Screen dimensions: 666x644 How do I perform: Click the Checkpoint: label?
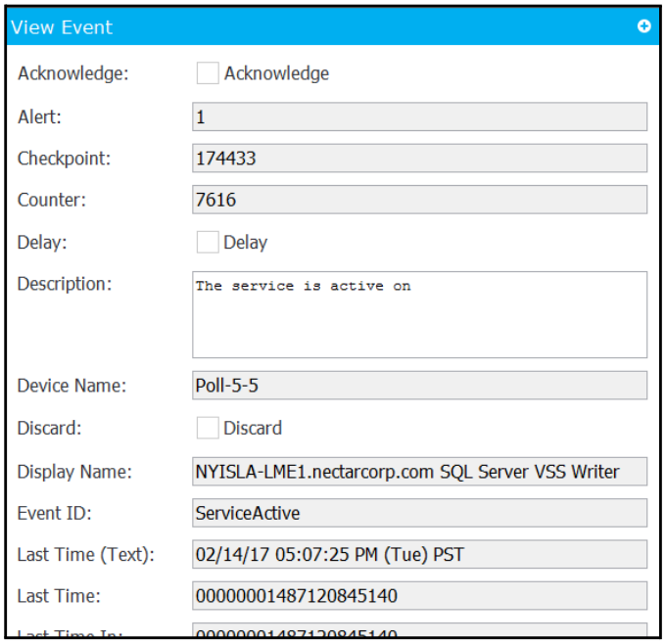(64, 159)
